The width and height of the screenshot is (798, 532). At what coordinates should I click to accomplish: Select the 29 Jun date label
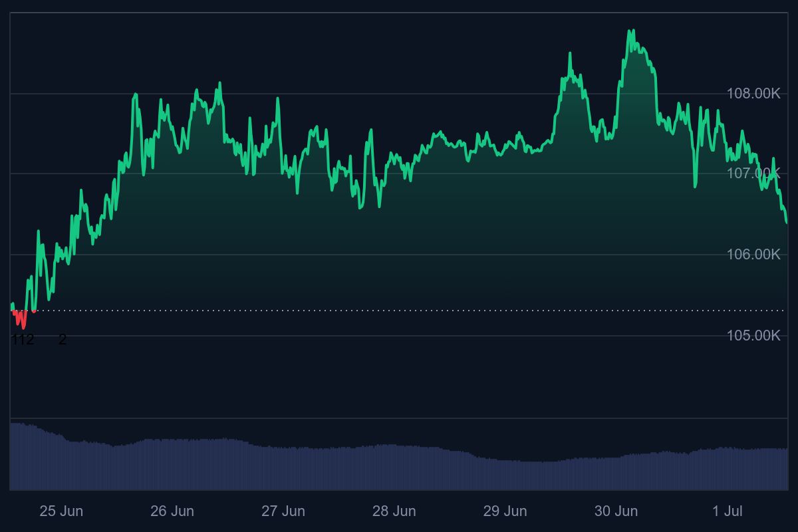(505, 511)
